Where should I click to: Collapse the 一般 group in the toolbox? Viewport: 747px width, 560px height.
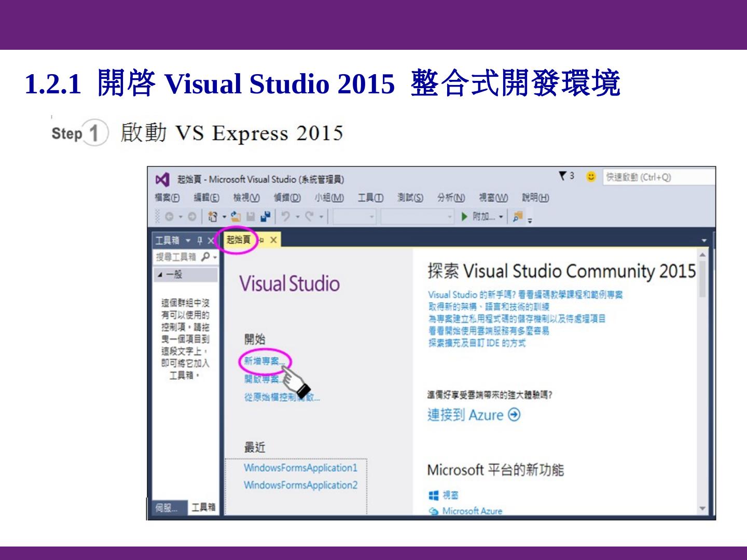(x=160, y=275)
